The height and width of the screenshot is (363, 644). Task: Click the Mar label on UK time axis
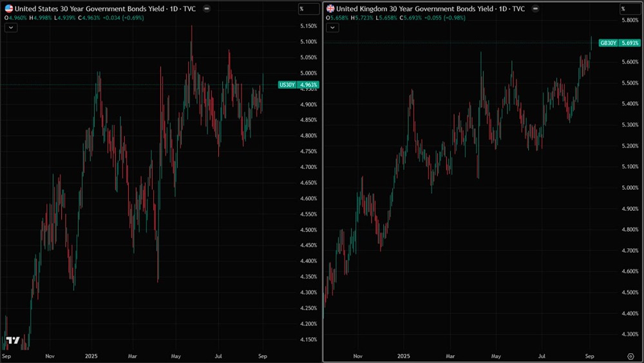(450, 356)
